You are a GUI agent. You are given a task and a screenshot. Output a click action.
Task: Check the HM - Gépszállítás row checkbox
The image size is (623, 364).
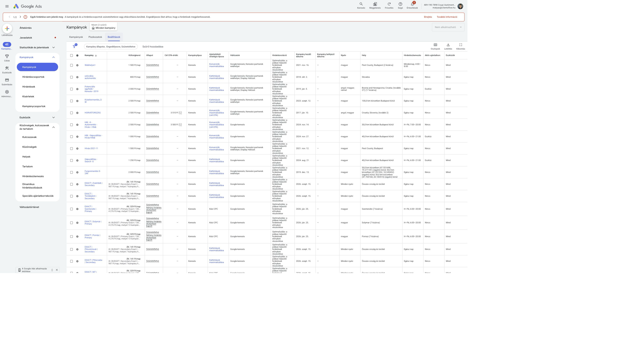pyautogui.click(x=71, y=137)
